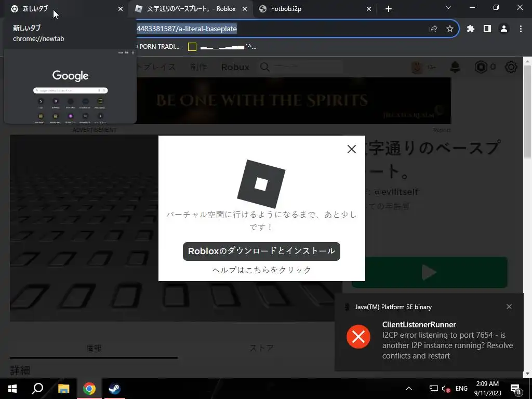Open Steam from taskbar
532x399 pixels.
click(114, 389)
